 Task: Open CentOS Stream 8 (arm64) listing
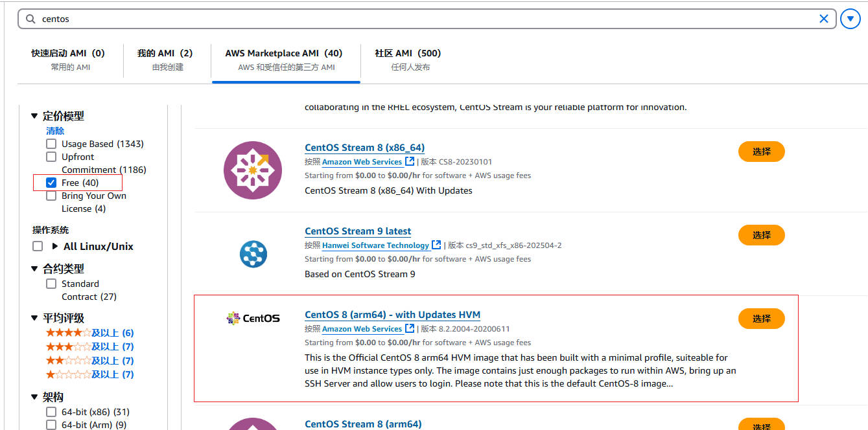[363, 424]
